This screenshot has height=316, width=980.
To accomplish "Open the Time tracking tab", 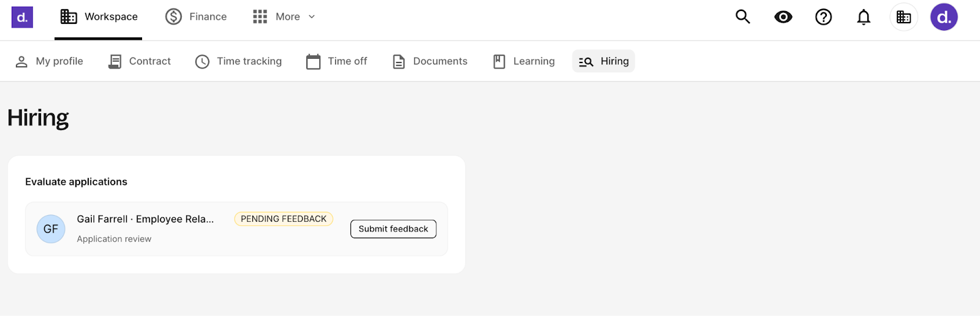I will [x=238, y=61].
